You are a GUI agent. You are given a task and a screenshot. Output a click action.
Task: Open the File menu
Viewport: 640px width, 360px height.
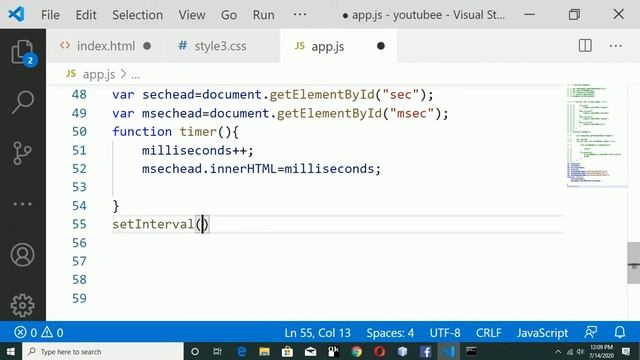pyautogui.click(x=50, y=15)
